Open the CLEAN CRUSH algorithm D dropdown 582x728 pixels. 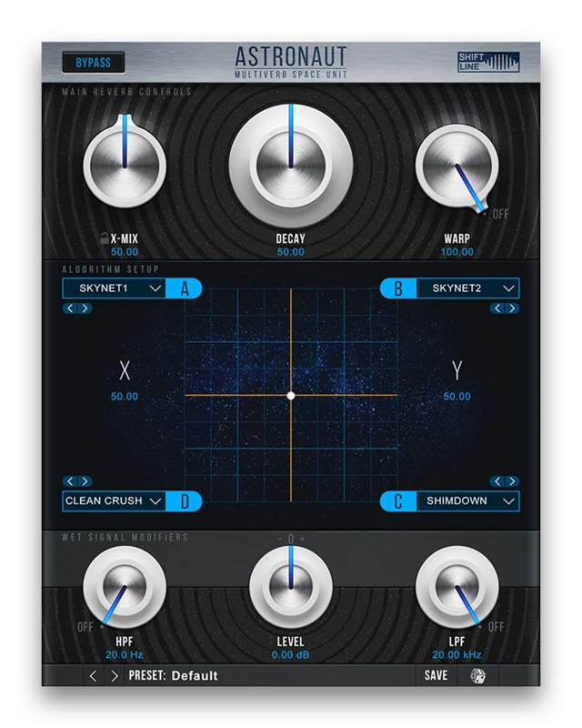coord(115,501)
